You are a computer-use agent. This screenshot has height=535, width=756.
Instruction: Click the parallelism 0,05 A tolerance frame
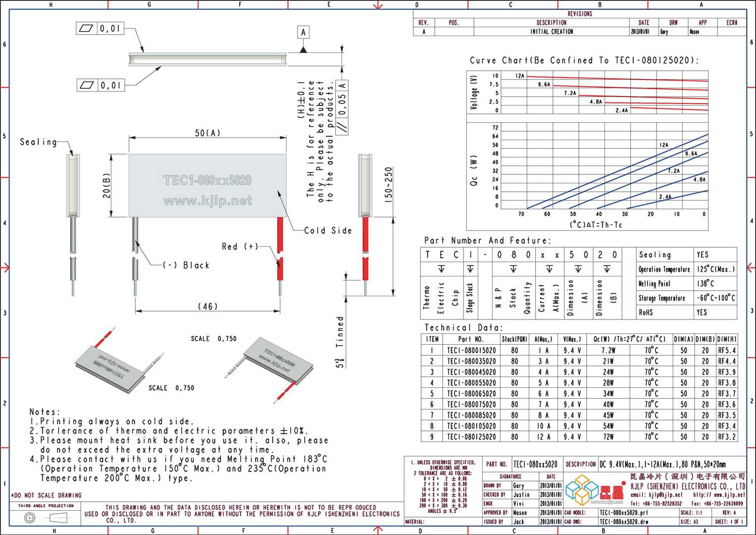[x=342, y=107]
